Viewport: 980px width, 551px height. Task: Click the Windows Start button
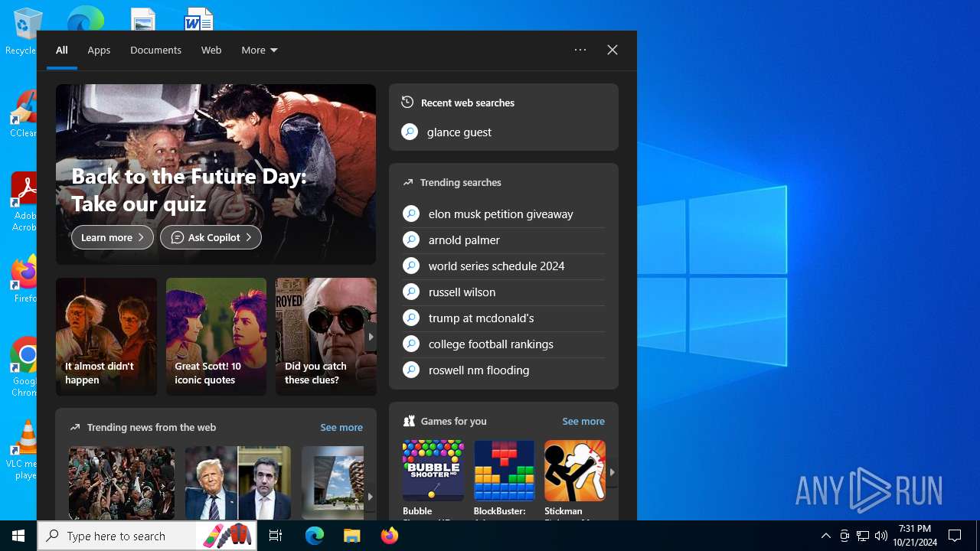[18, 536]
